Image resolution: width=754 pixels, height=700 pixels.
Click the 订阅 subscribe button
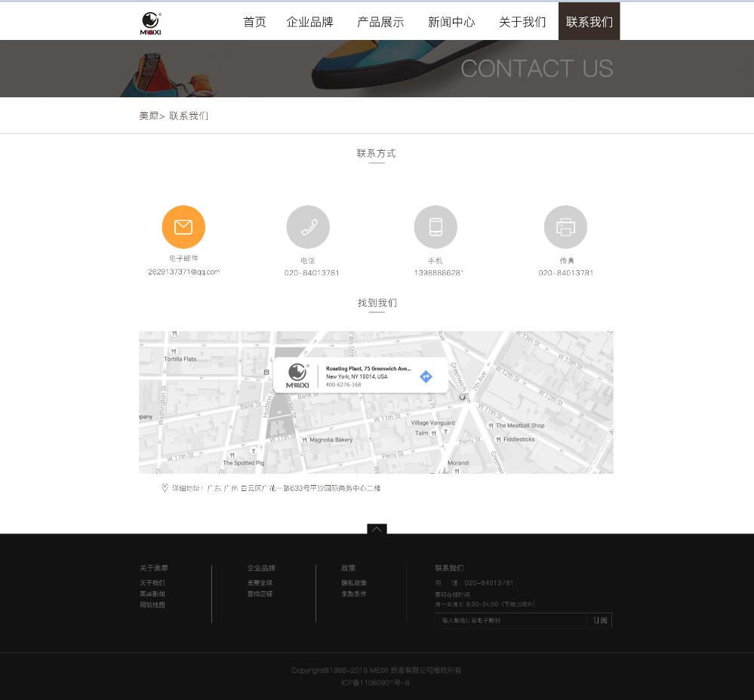(600, 621)
